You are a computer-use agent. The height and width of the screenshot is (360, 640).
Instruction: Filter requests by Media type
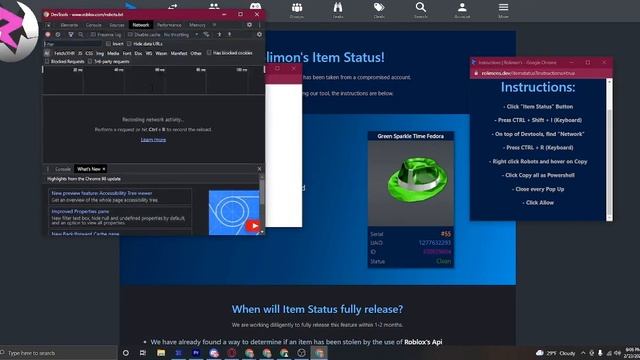coord(113,53)
